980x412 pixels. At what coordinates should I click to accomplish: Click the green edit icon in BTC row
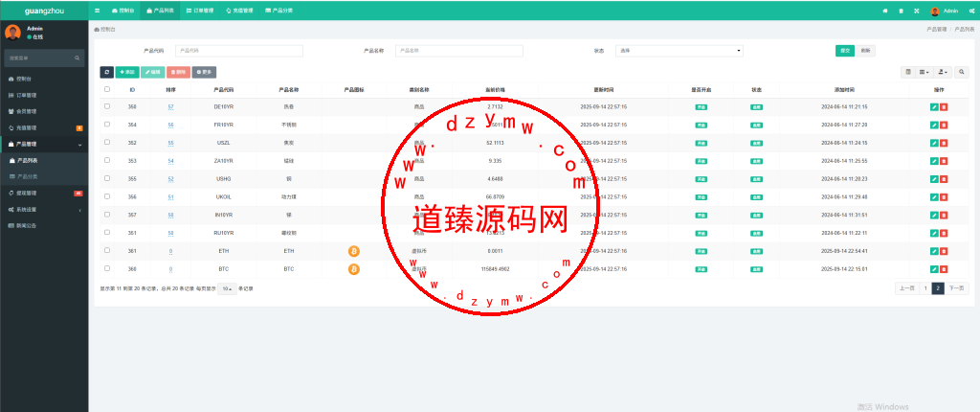(934, 269)
